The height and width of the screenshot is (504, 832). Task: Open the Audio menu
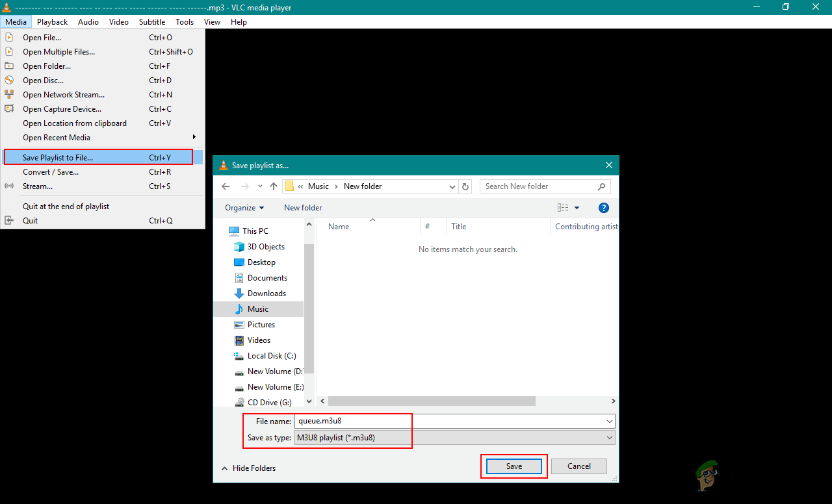click(x=88, y=21)
